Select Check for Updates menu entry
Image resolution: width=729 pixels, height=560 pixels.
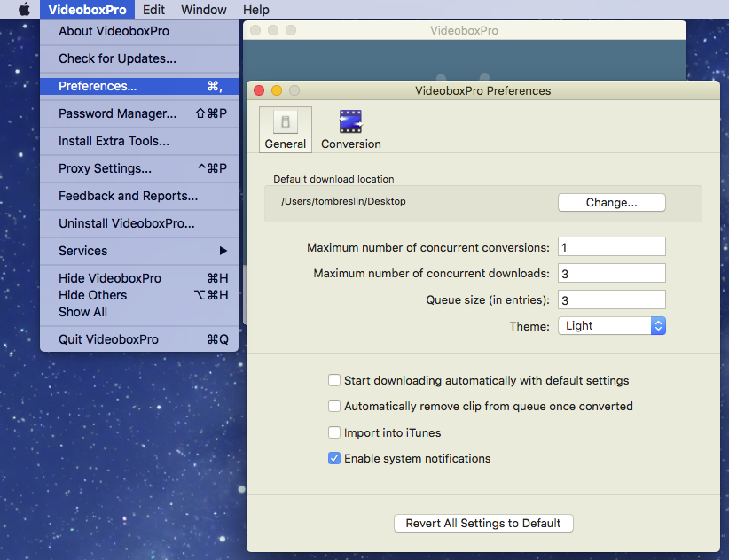(x=139, y=58)
